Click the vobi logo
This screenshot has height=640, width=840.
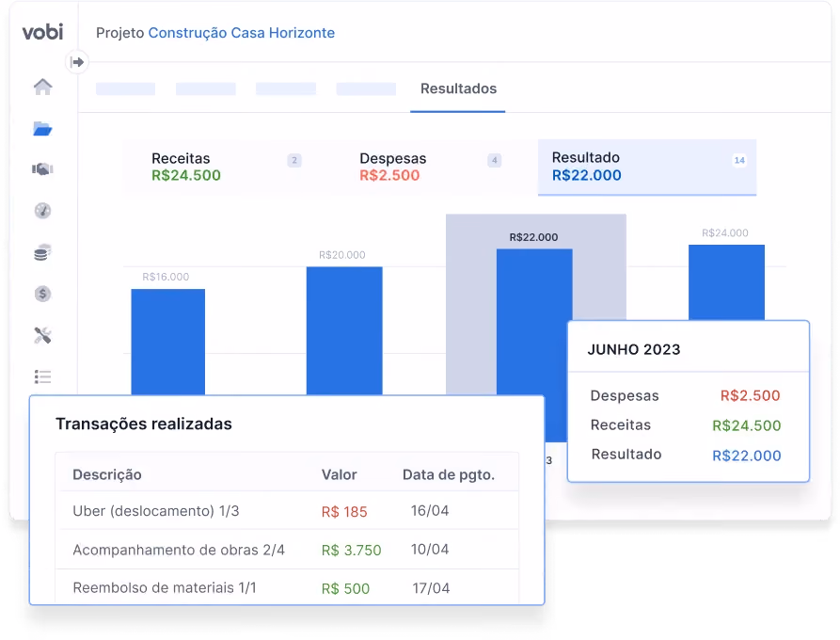(x=43, y=32)
